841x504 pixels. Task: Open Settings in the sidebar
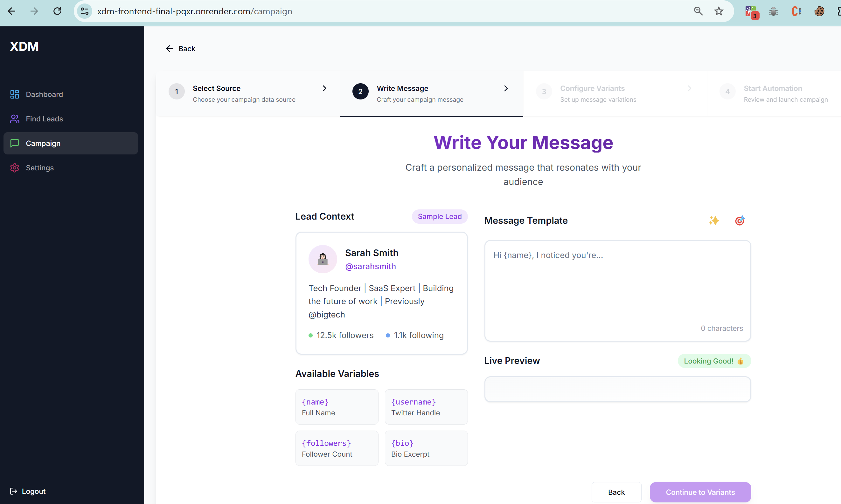point(71,168)
